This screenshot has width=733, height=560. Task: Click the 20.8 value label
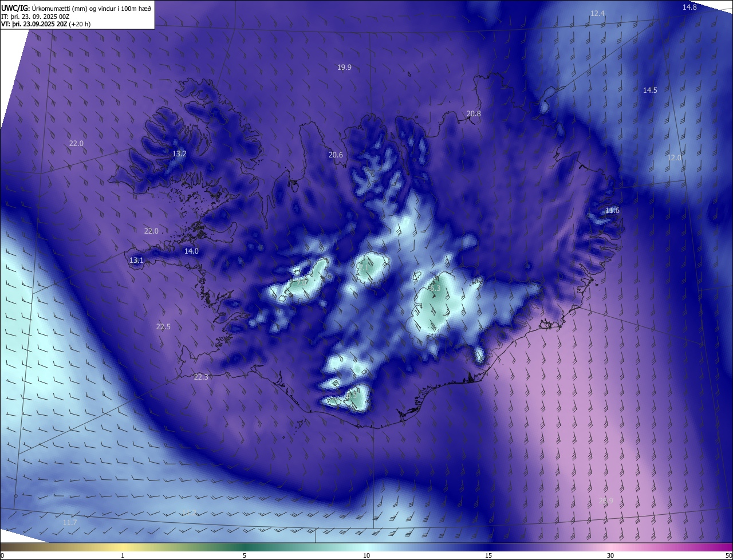pyautogui.click(x=474, y=114)
